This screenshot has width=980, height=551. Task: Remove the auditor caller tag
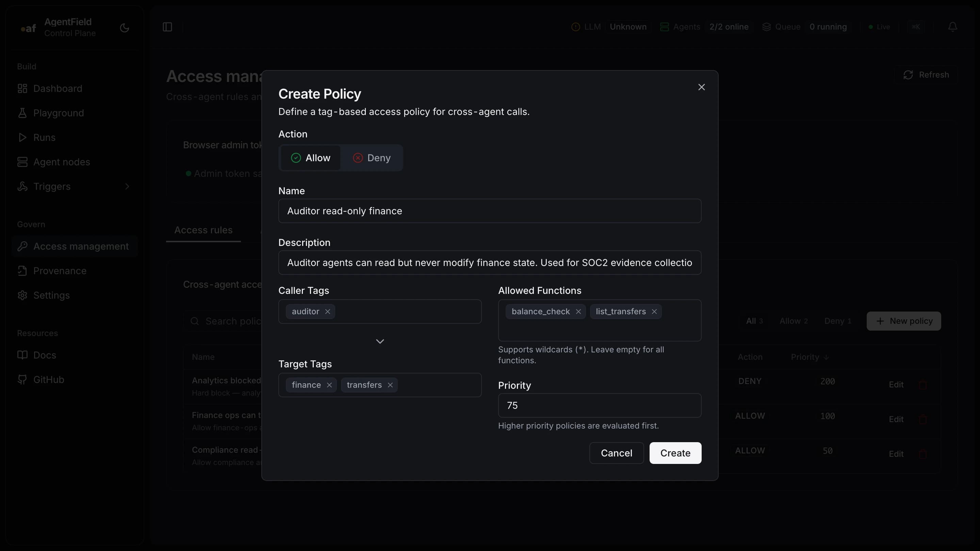[328, 312]
